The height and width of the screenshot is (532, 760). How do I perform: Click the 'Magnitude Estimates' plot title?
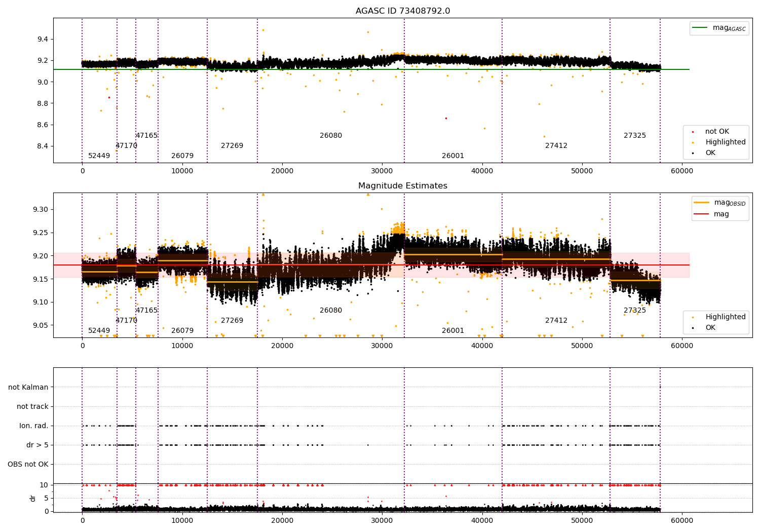403,186
